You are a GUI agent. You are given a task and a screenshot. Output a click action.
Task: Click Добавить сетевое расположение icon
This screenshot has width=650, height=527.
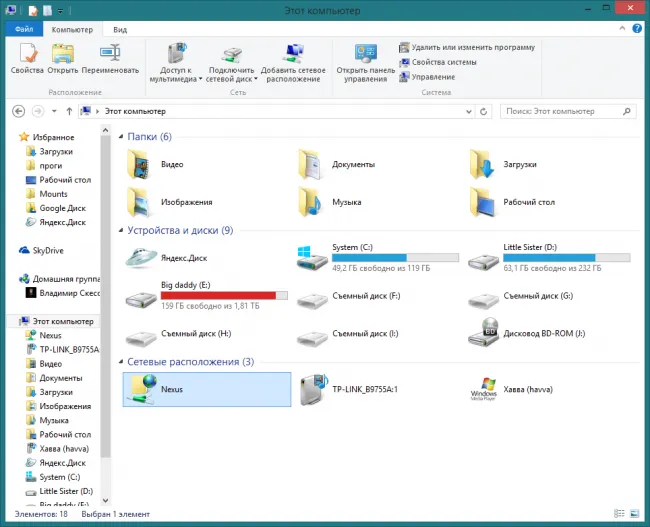pyautogui.click(x=293, y=63)
